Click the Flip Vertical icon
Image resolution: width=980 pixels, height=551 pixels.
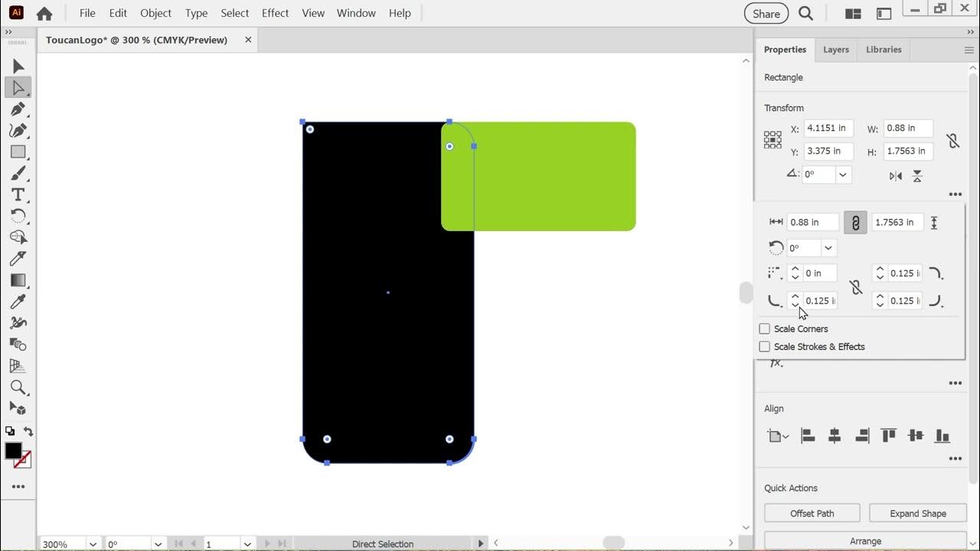917,176
